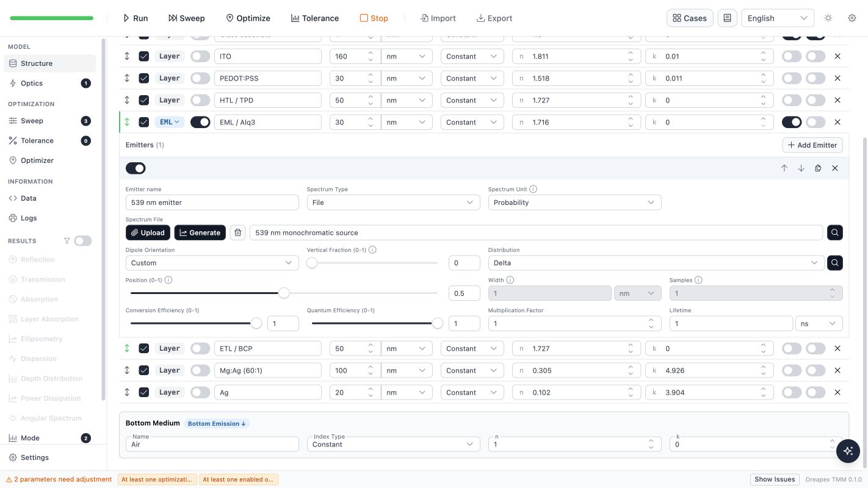Remove the 539 nm emitter

point(835,168)
